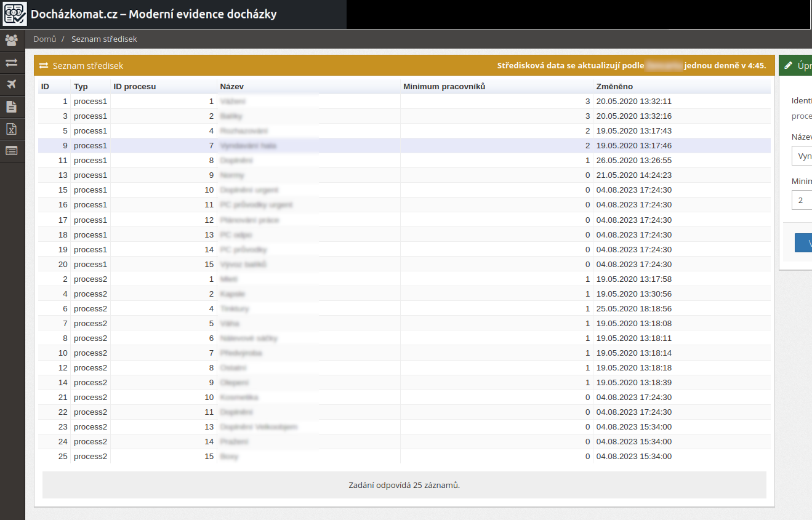This screenshot has height=520, width=812.
Task: Click the name input field in edit panel
Action: pos(802,156)
